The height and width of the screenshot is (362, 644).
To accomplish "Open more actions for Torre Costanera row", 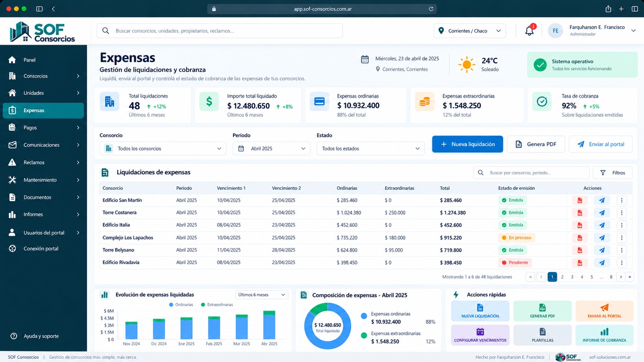I will (622, 213).
